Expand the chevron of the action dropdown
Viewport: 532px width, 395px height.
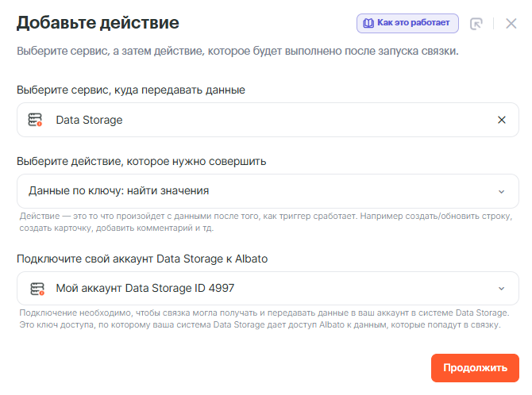(x=501, y=191)
